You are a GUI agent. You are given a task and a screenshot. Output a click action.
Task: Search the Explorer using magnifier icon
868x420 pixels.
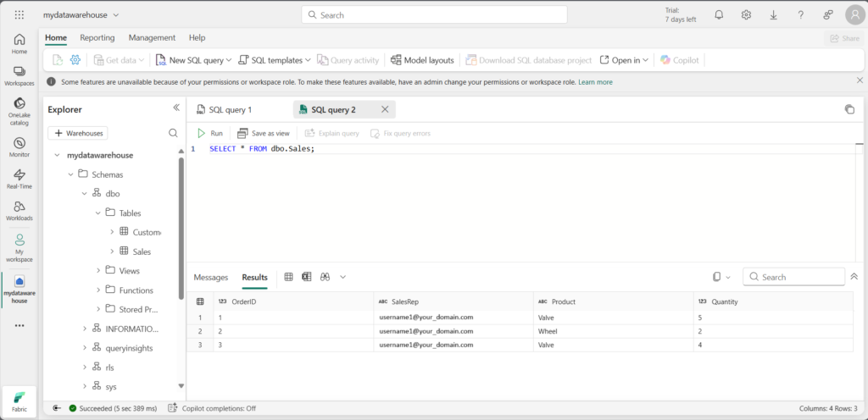(x=173, y=133)
